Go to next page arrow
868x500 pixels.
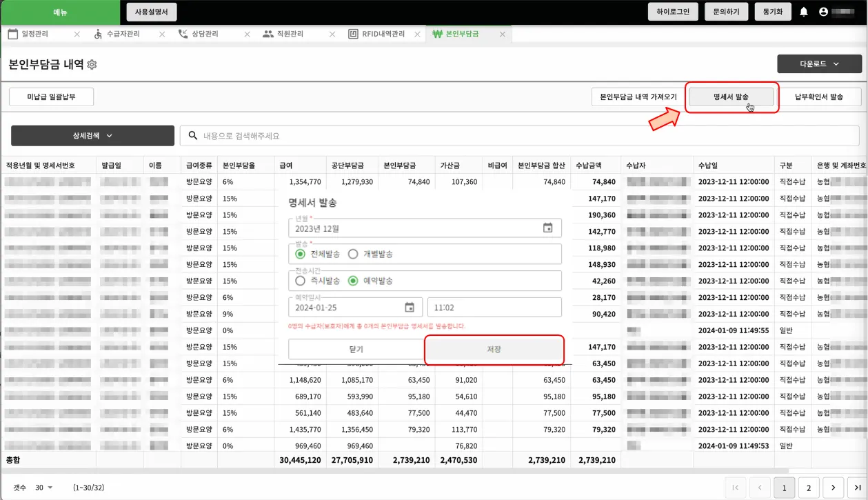pos(834,488)
